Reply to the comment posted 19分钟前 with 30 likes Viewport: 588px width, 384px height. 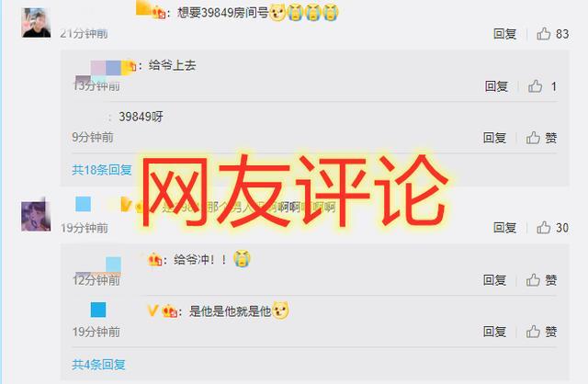point(504,228)
